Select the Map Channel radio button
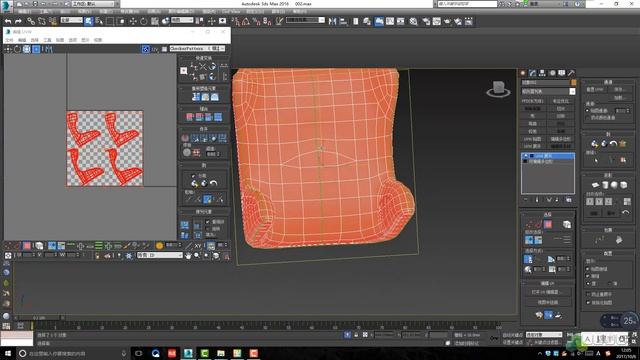The image size is (640, 360). click(588, 111)
